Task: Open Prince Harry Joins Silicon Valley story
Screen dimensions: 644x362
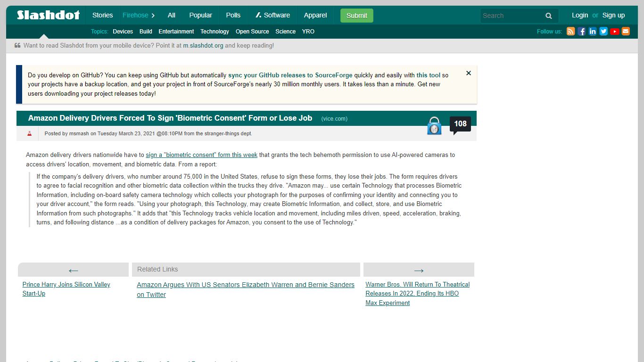Action: click(66, 289)
